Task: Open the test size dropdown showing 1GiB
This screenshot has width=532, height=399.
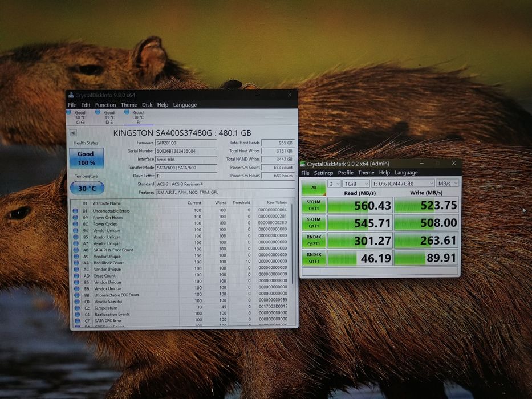Action: 356,184
